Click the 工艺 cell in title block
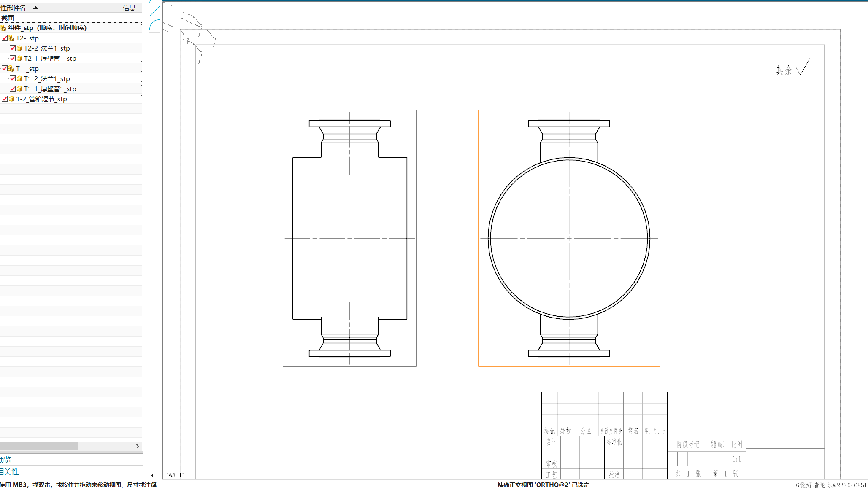 (x=551, y=475)
